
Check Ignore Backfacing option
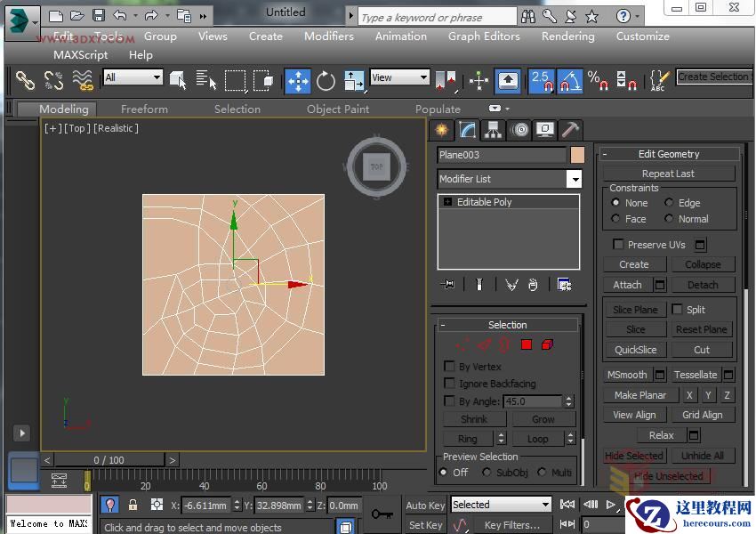[450, 384]
